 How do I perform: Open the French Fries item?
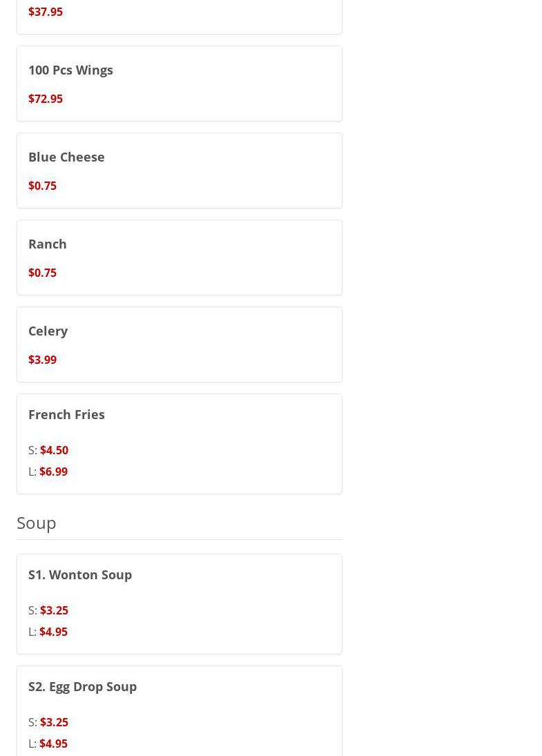coord(66,414)
